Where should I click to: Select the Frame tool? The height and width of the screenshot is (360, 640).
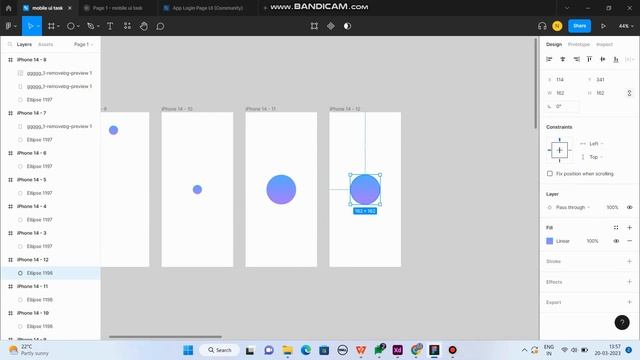pyautogui.click(x=51, y=26)
